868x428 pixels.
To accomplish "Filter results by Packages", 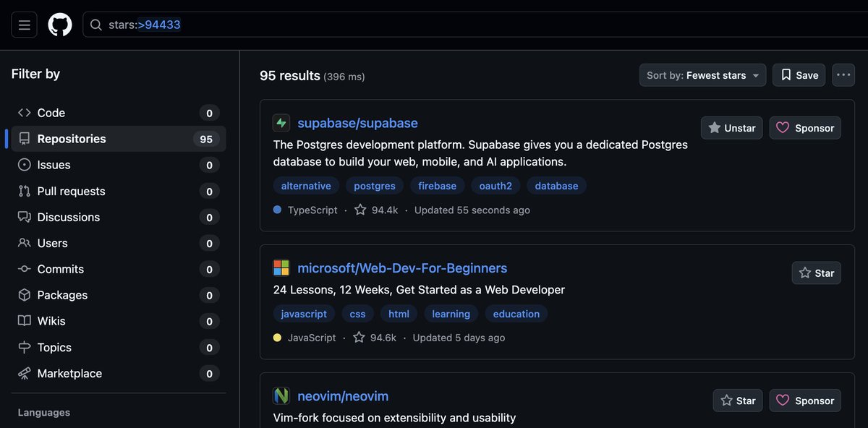I will click(119, 295).
